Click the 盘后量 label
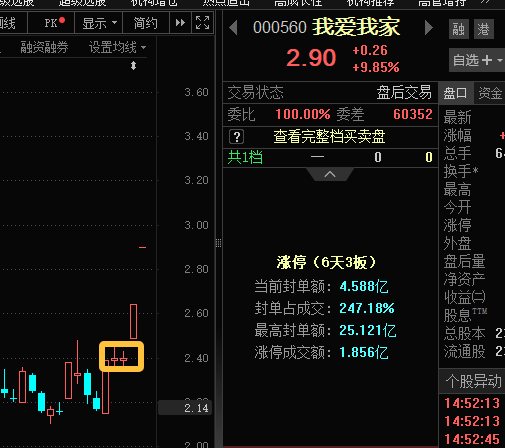 click(464, 261)
